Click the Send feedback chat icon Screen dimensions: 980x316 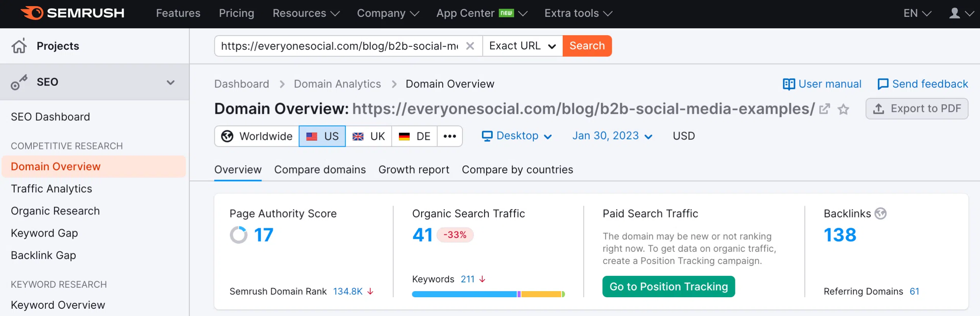click(883, 84)
